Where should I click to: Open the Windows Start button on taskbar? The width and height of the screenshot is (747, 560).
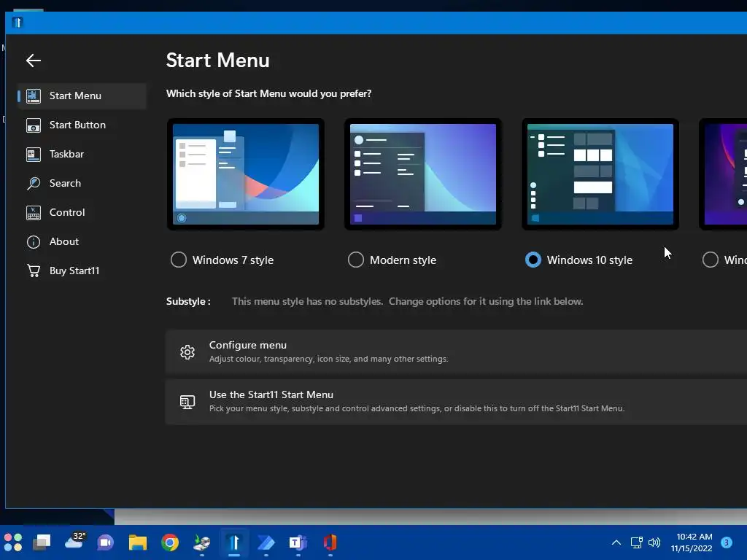pos(13,542)
